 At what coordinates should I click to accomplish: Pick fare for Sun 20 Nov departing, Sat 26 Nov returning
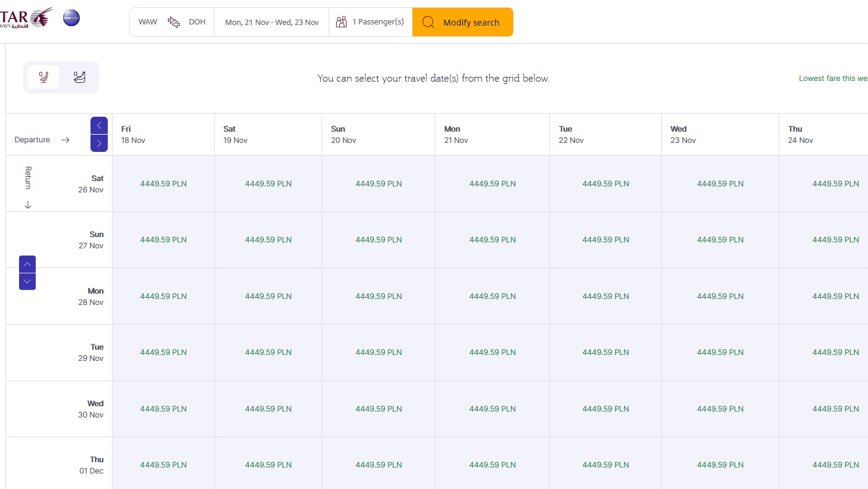tap(378, 183)
